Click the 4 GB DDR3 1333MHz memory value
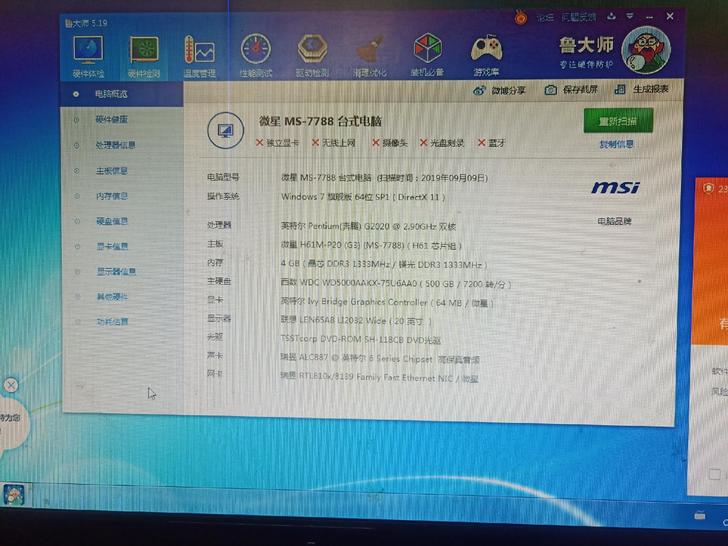 [384, 264]
